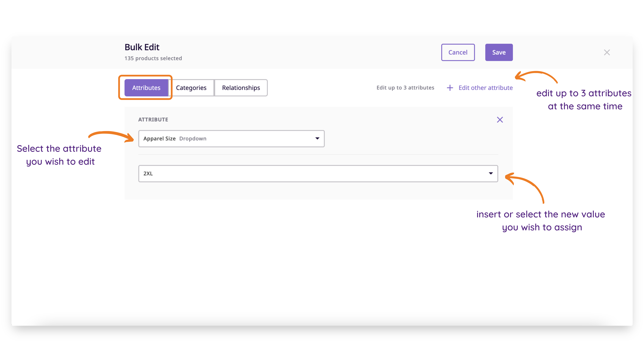Save the bulk edit changes

[499, 53]
